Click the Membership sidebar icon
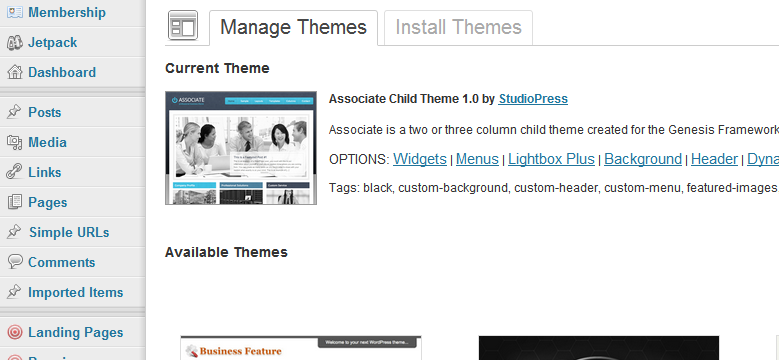Screen dimensions: 779x360 14,12
